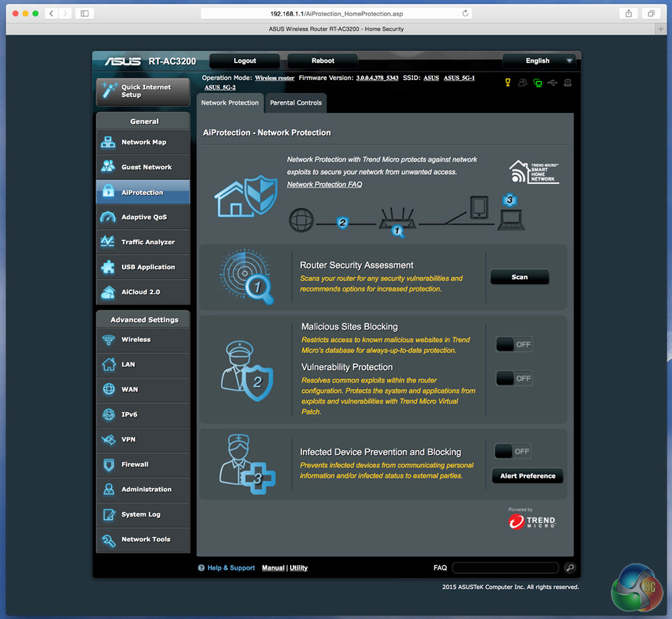
Task: Switch to Parental Controls tab
Action: [x=296, y=103]
